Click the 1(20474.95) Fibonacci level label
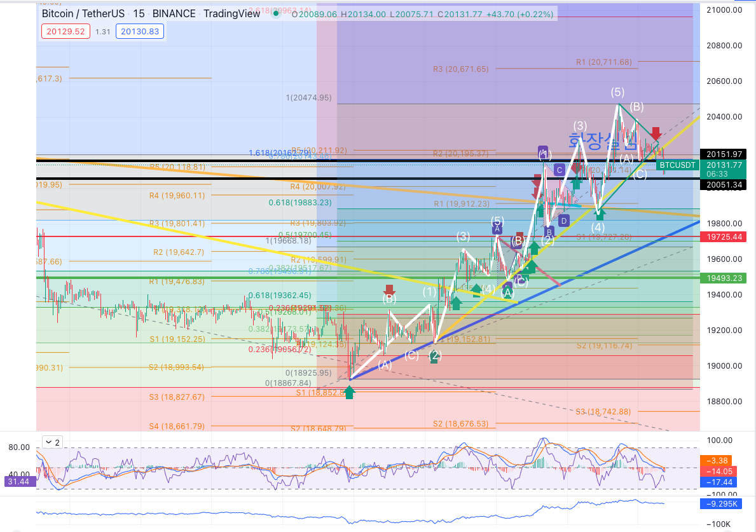Screen dimensions: 756x532 pyautogui.click(x=308, y=97)
